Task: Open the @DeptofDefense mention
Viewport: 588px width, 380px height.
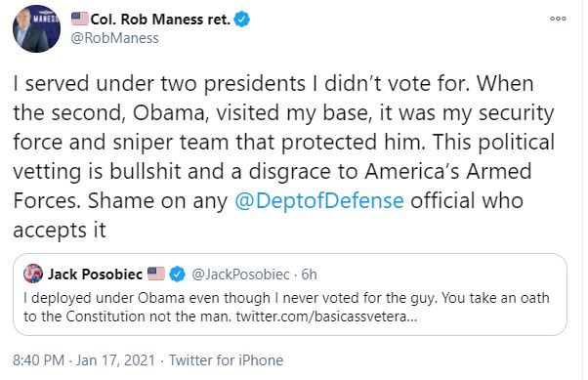Action: click(x=319, y=200)
